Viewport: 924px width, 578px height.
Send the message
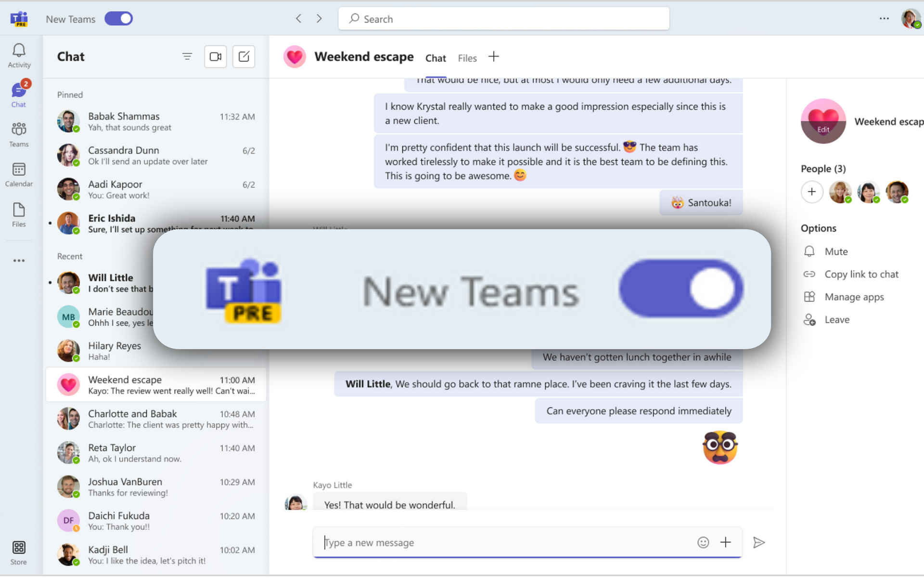click(x=759, y=542)
